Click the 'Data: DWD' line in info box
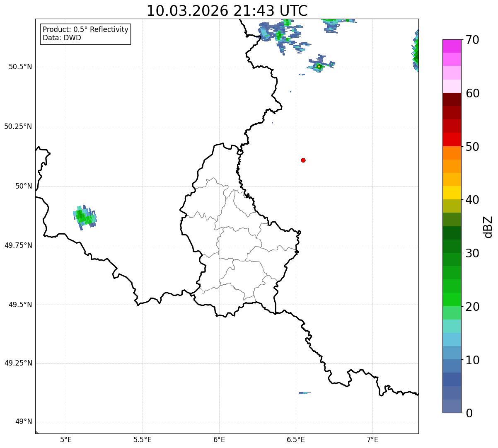The height and width of the screenshot is (448, 498). click(x=62, y=38)
